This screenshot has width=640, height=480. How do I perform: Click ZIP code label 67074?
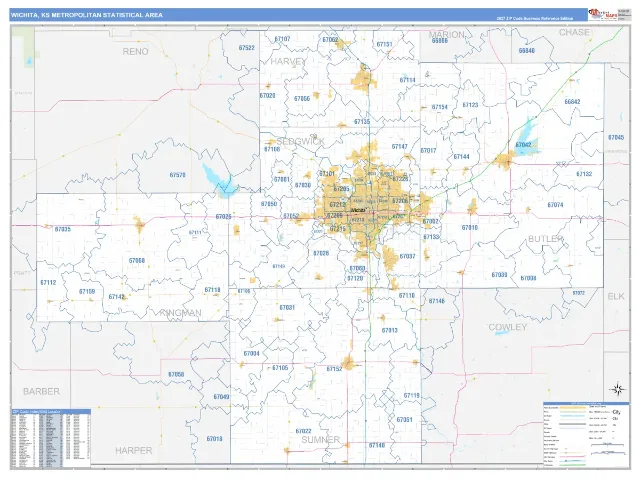pyautogui.click(x=555, y=205)
